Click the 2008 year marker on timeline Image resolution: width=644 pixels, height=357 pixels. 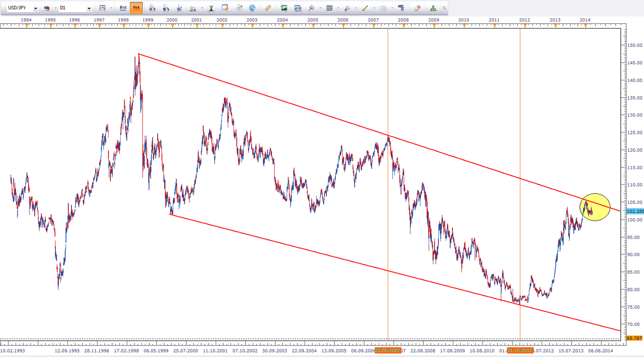403,20
